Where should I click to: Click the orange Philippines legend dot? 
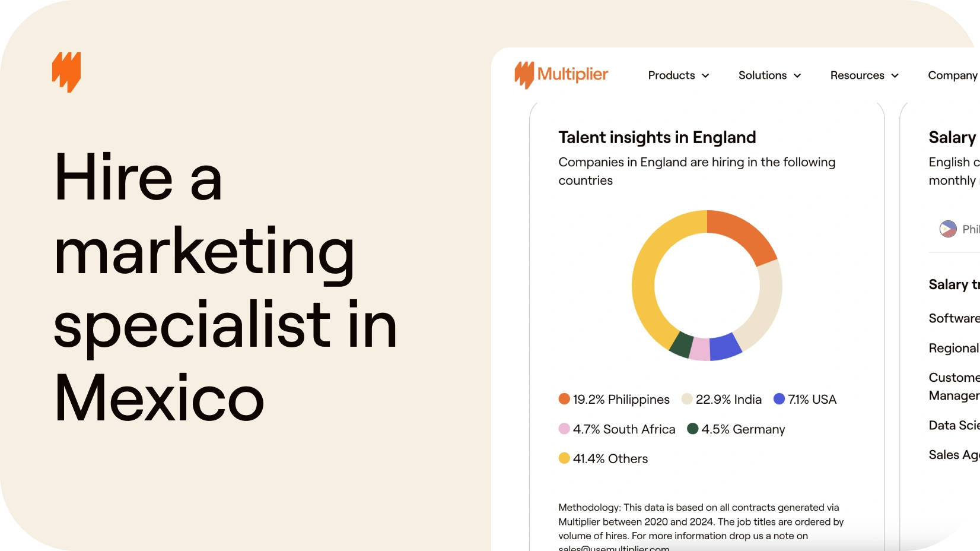(x=564, y=399)
